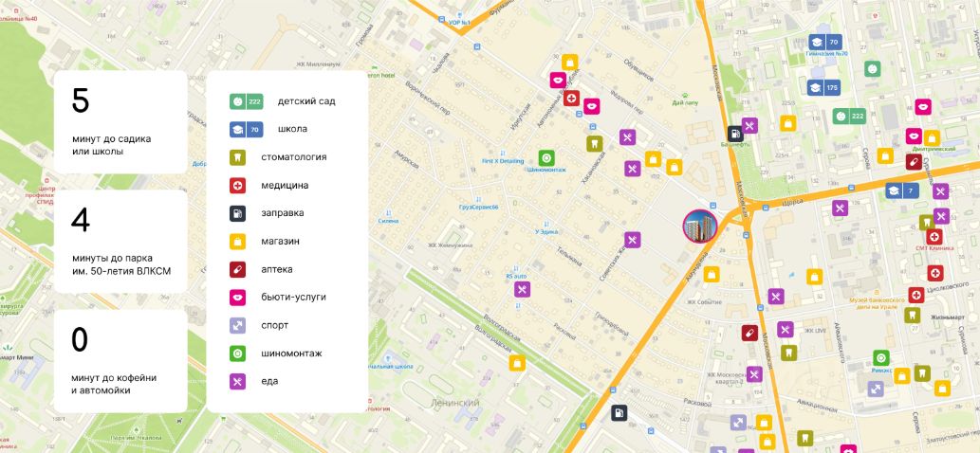Click the Силена map label

pyautogui.click(x=388, y=221)
